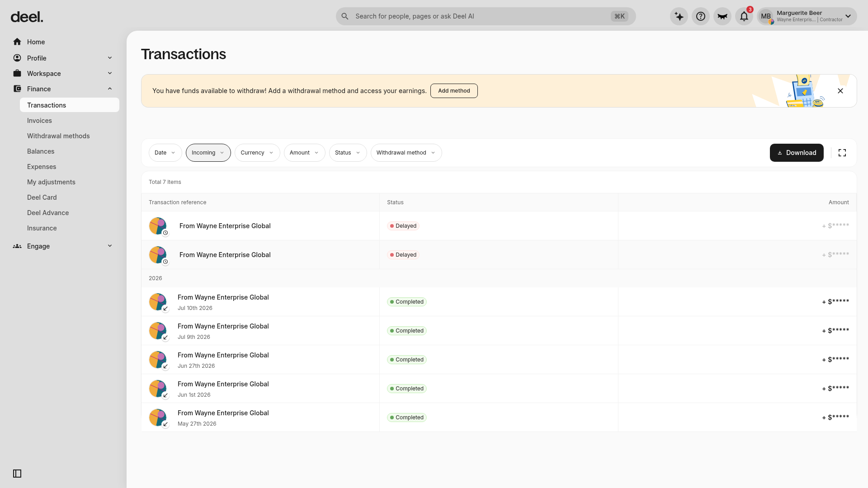Screen dimensions: 868x488
Task: Click the 2026 year group label
Action: pyautogui.click(x=155, y=278)
